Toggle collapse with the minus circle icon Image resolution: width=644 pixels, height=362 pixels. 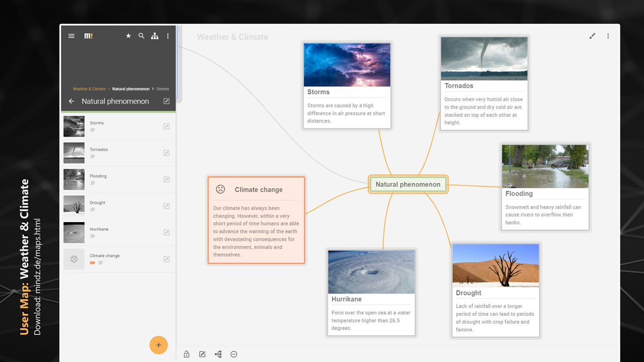(233, 354)
